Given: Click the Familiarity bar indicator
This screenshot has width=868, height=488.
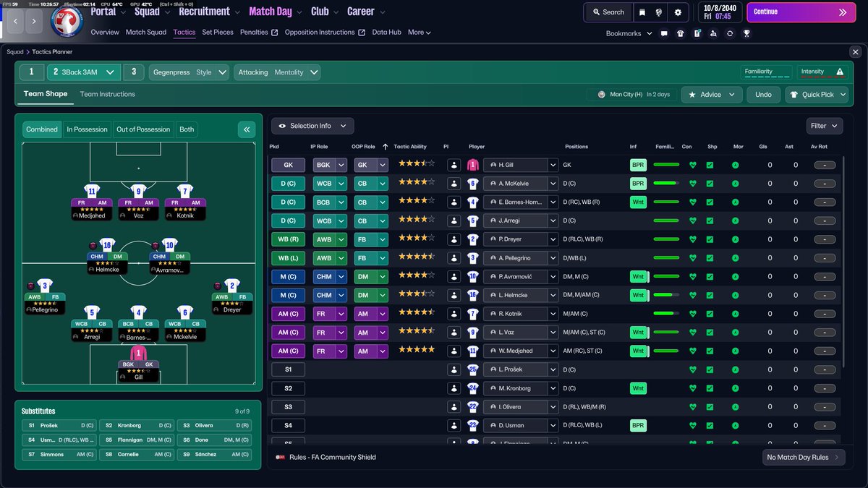Looking at the screenshot, I should point(766,72).
